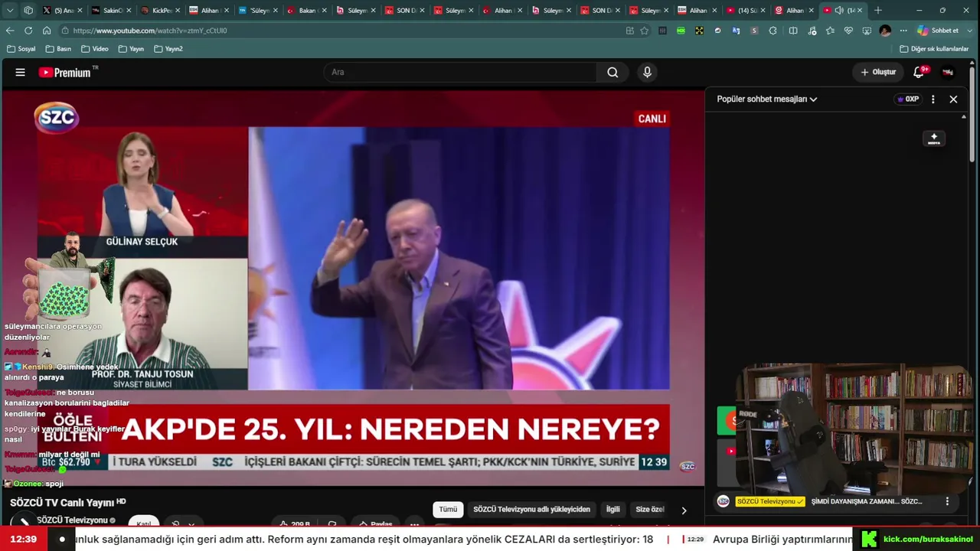
Task: Click the live video player area
Action: (353, 287)
